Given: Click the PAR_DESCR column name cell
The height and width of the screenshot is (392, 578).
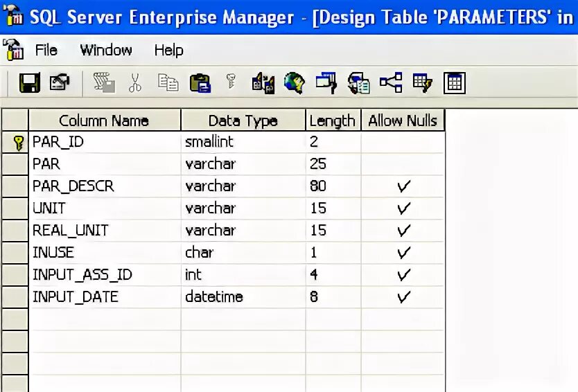Looking at the screenshot, I should [x=105, y=186].
